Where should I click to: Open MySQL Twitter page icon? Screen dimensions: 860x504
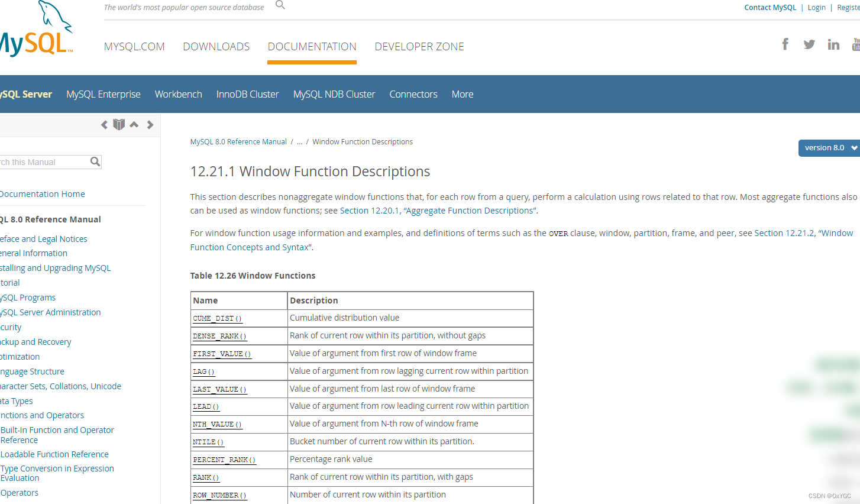(x=809, y=44)
